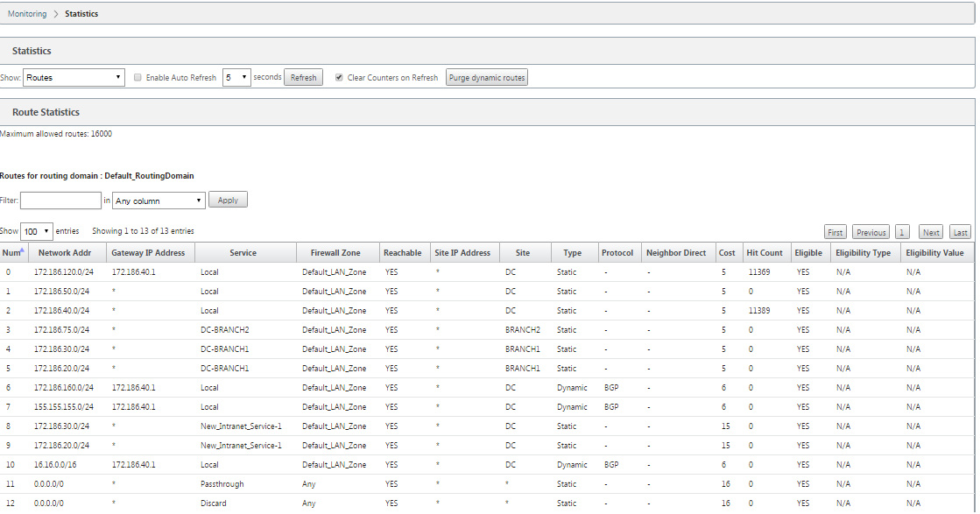Change entries-per-page dropdown showing 100
This screenshot has width=980, height=514.
pyautogui.click(x=36, y=231)
